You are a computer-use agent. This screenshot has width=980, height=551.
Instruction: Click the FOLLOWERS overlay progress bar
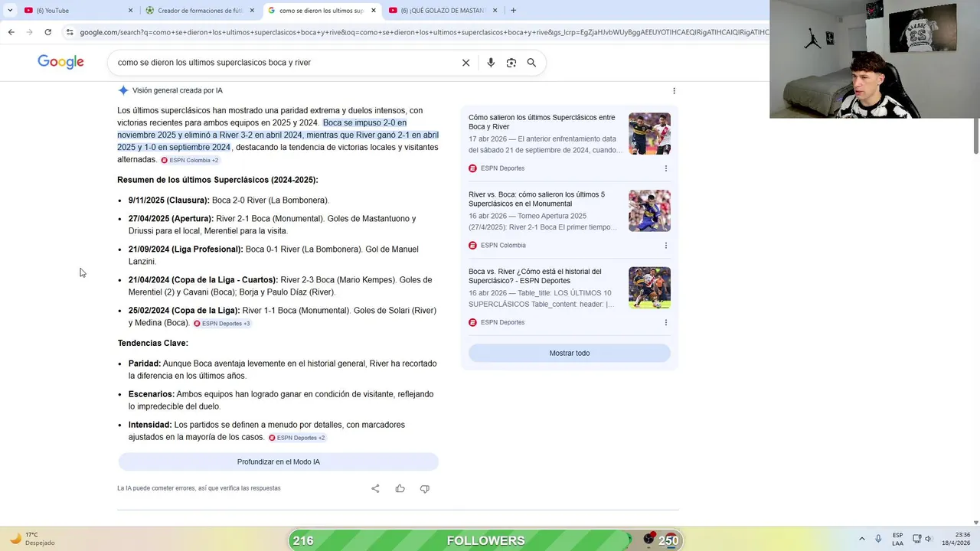click(485, 540)
